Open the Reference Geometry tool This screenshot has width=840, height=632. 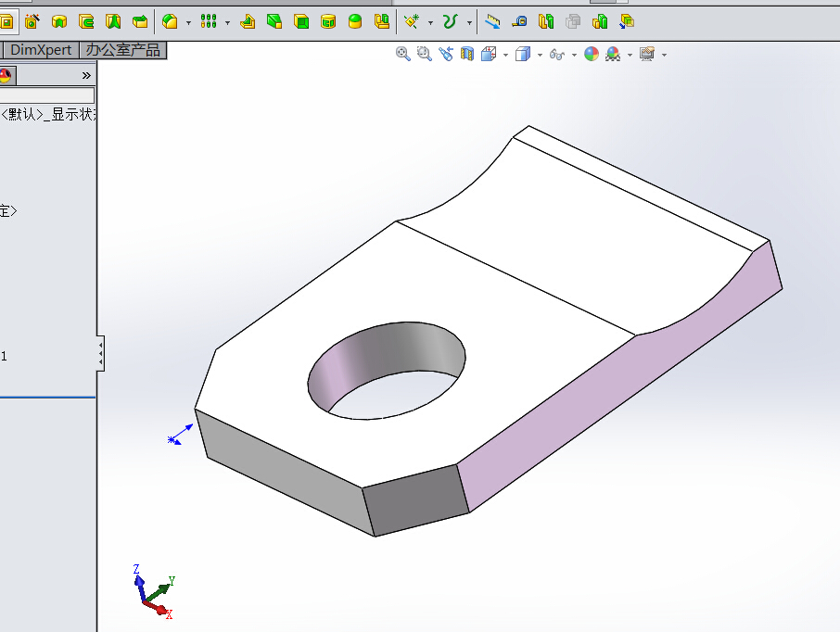point(412,21)
